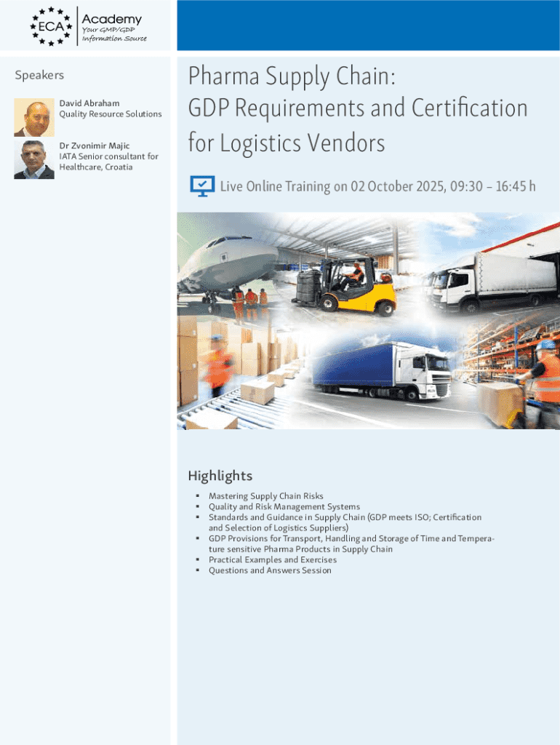560x745 pixels.
Task: Select the Dr Zvonimir Majic name text
Action: click(x=94, y=146)
